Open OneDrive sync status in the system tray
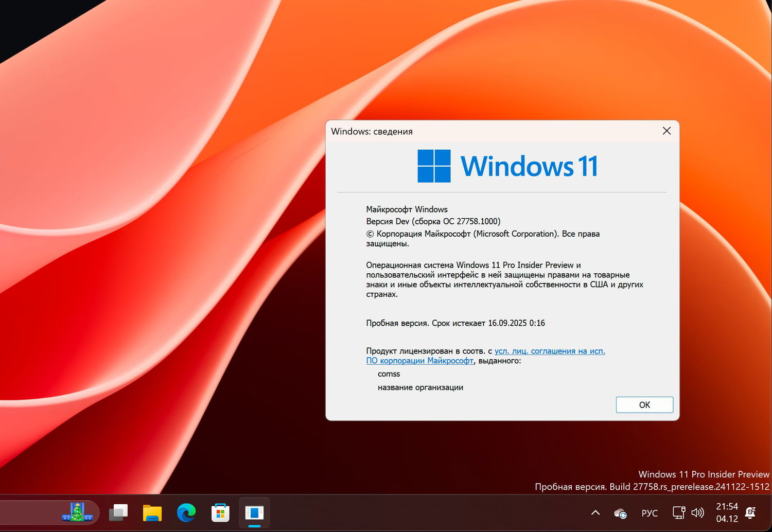The width and height of the screenshot is (772, 532). pos(620,513)
